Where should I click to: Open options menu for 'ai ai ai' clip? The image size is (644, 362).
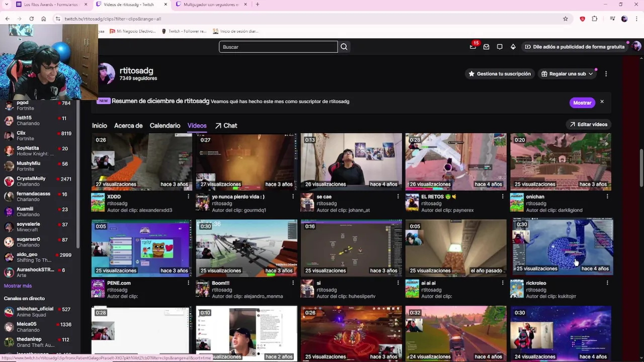(502, 283)
